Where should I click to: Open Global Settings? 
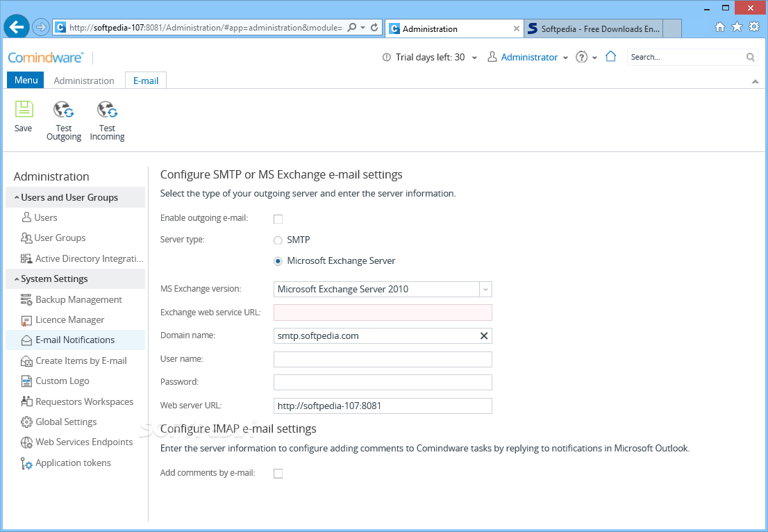[x=58, y=422]
